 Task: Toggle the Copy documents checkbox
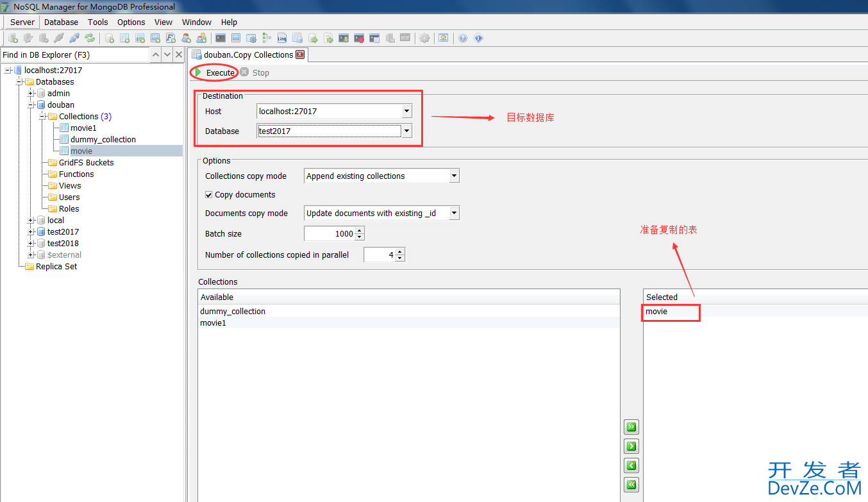click(x=209, y=195)
